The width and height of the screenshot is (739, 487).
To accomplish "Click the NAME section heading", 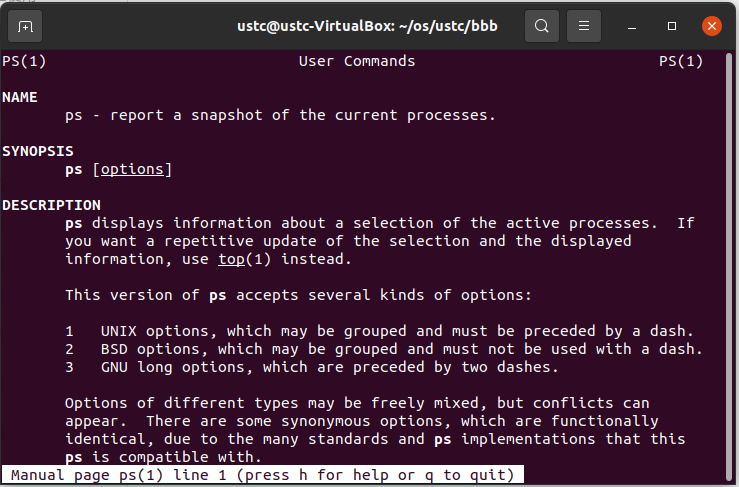I will (x=20, y=97).
